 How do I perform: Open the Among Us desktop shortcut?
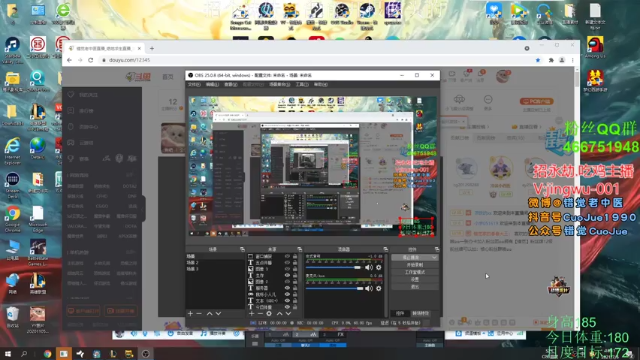[595, 47]
